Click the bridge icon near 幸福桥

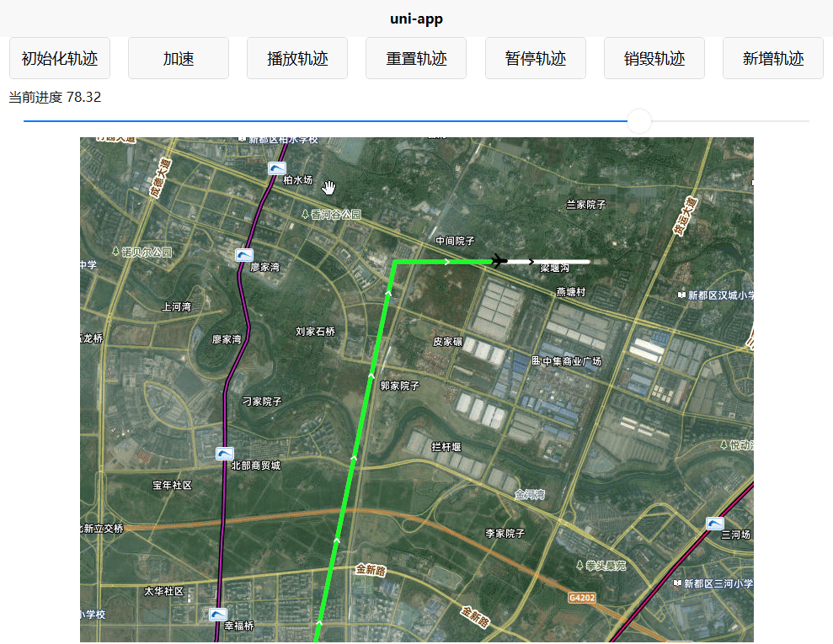[x=219, y=614]
